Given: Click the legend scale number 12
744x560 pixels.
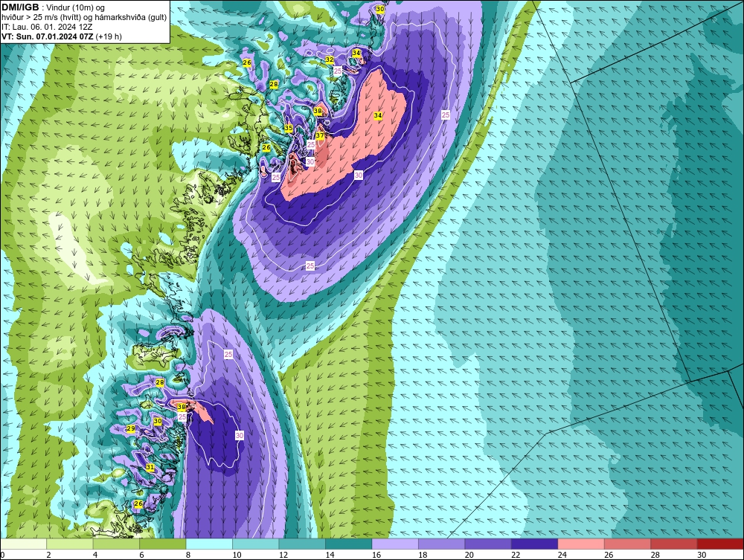Looking at the screenshot, I should tap(283, 555).
